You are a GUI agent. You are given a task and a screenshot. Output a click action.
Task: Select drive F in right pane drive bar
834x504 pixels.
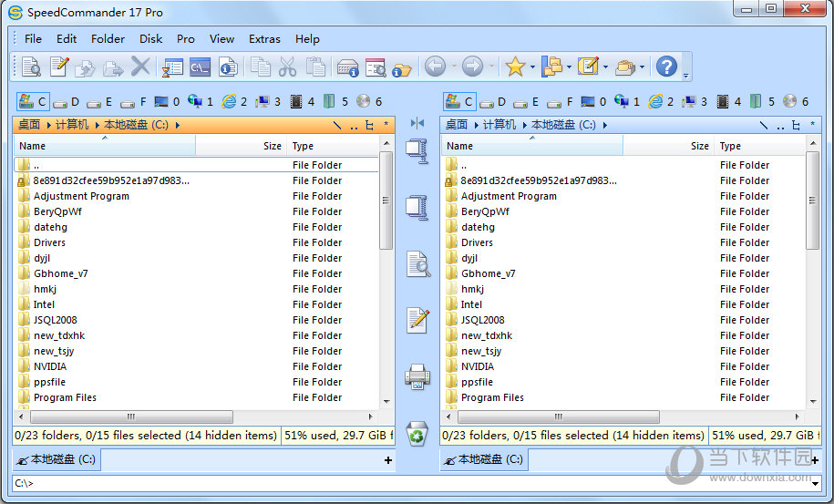[x=561, y=101]
